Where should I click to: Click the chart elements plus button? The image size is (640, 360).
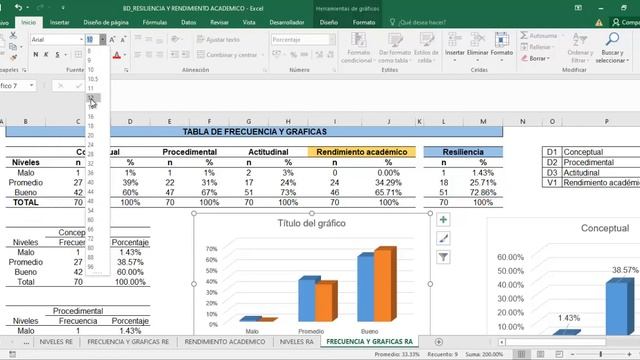[443, 220]
